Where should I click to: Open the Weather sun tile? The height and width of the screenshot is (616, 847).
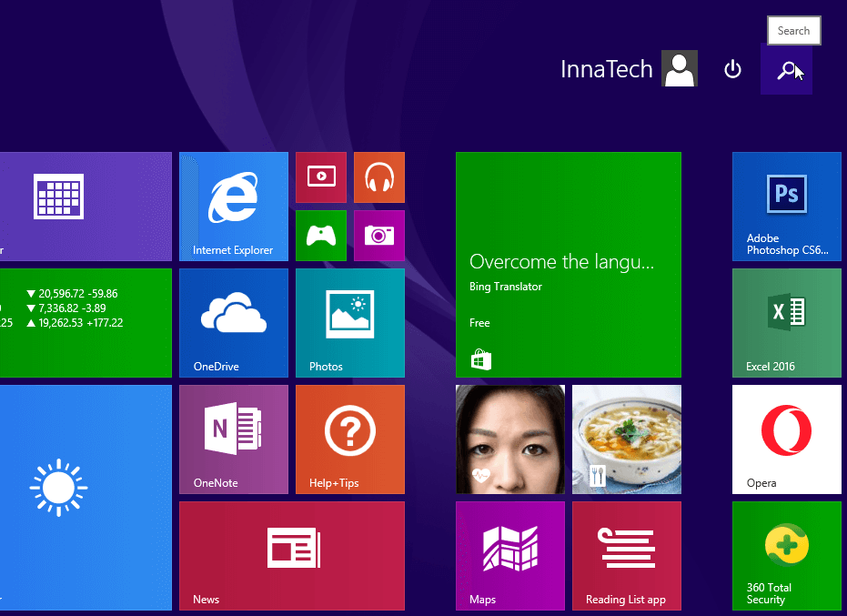(x=86, y=498)
